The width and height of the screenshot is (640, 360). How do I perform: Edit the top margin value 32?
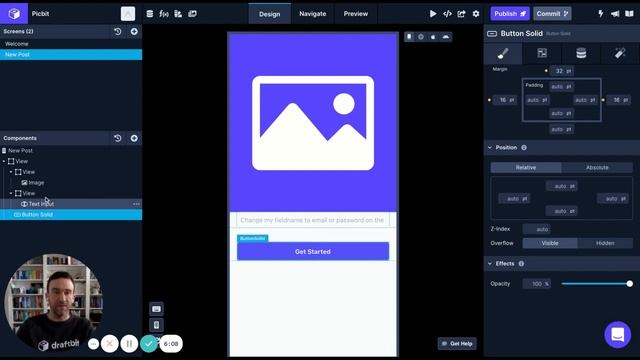coord(561,71)
